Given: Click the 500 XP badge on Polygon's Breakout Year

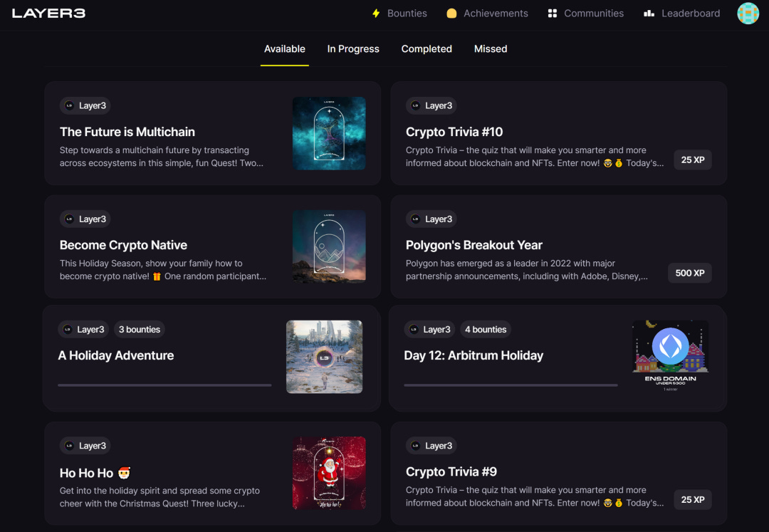Looking at the screenshot, I should [689, 273].
